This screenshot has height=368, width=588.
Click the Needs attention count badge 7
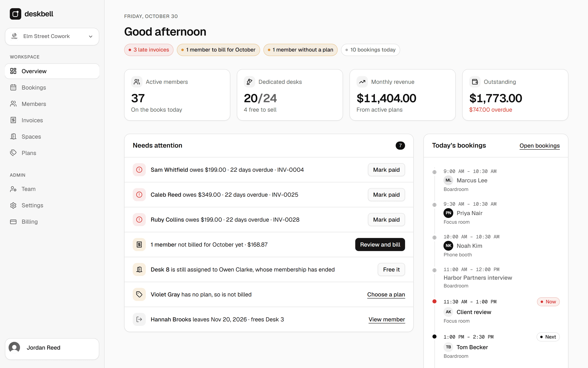[x=400, y=146]
